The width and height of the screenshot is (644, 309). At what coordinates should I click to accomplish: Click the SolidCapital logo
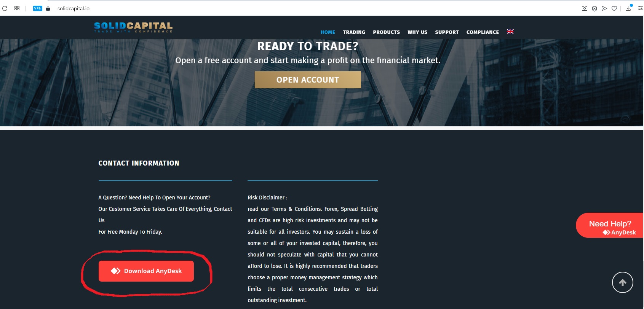coord(133,27)
